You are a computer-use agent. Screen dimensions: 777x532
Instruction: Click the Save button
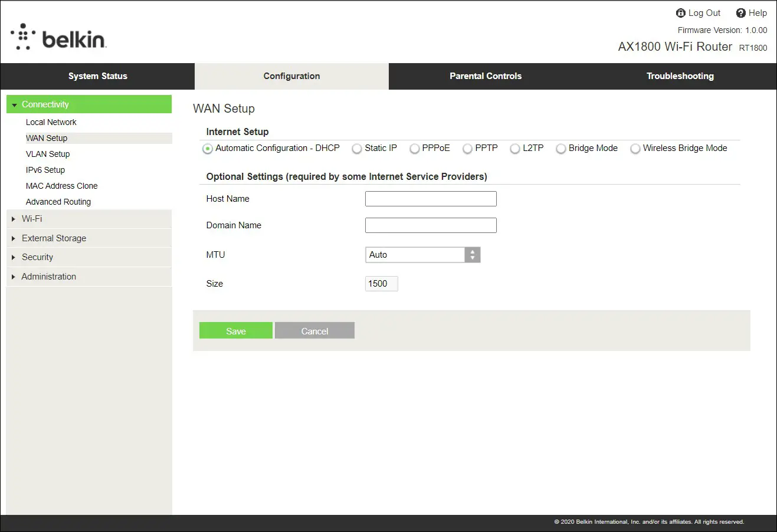236,331
